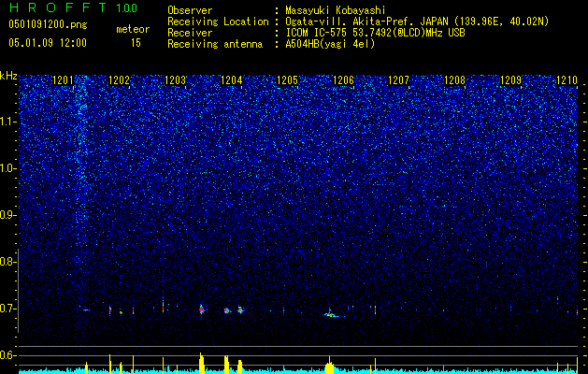Image resolution: width=588 pixels, height=374 pixels.
Task: Click the 1209 time marker
Action: (511, 79)
